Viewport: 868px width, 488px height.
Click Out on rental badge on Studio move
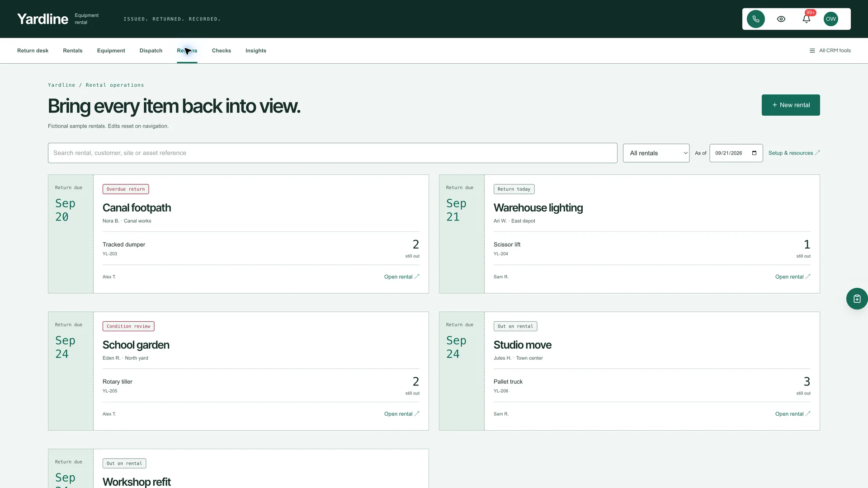click(x=515, y=326)
